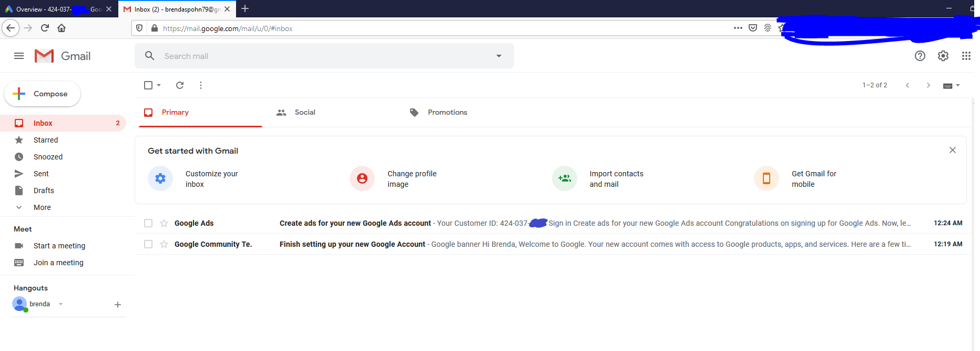Go to the browser home page
Viewport: 980px width, 351px height.
click(62, 28)
